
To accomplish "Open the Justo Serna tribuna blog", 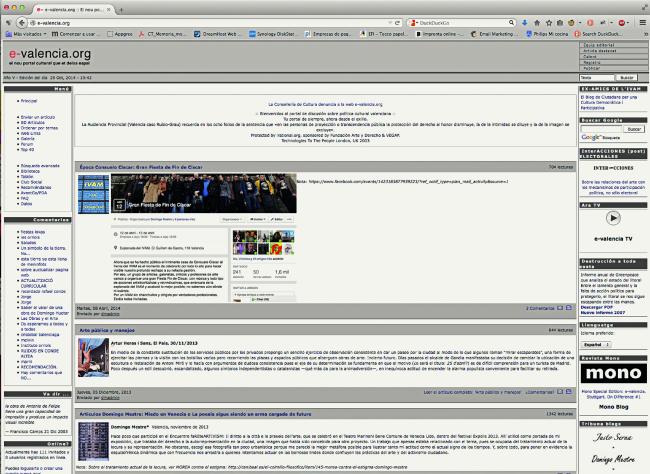I will 613,437.
